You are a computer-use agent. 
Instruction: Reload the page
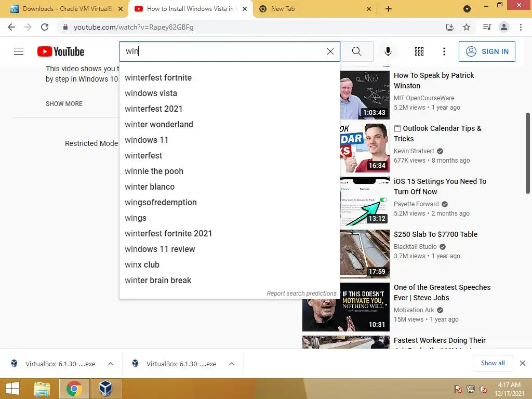tap(45, 27)
